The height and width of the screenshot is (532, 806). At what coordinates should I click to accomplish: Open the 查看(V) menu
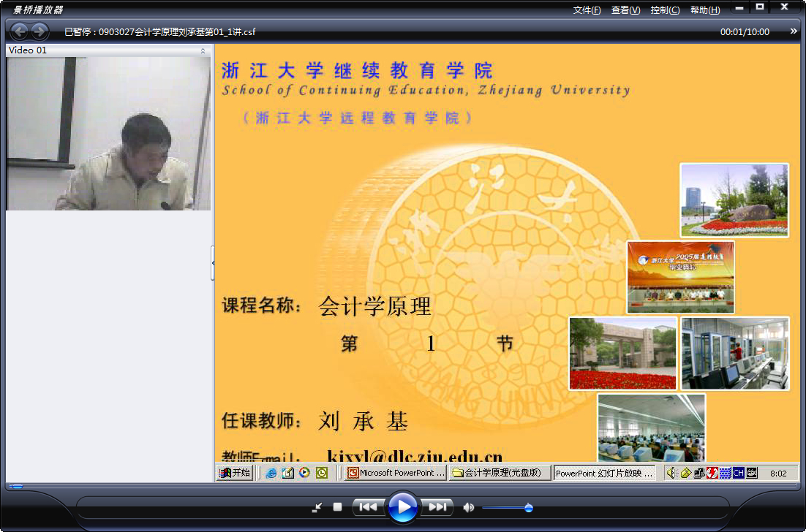pyautogui.click(x=625, y=9)
